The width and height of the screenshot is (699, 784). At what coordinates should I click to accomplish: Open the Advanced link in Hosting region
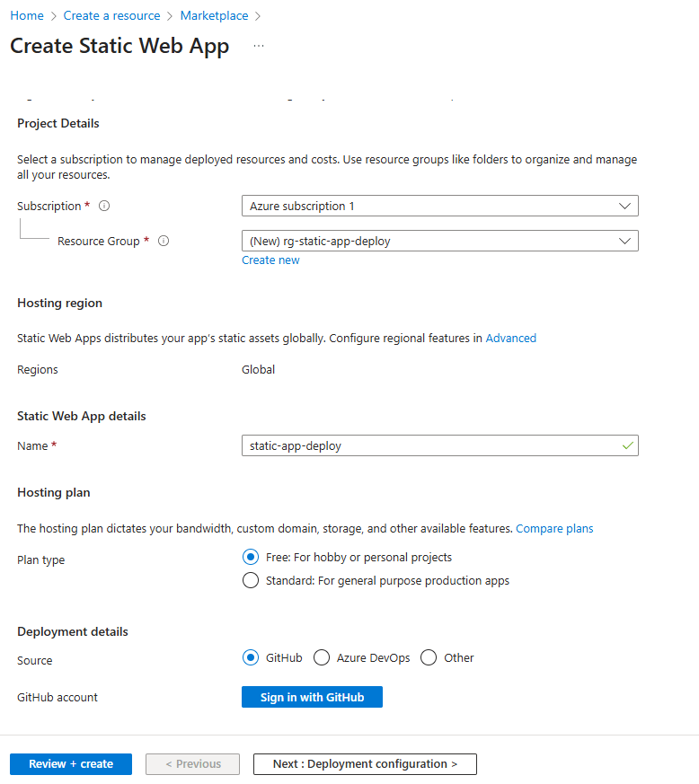(x=511, y=338)
